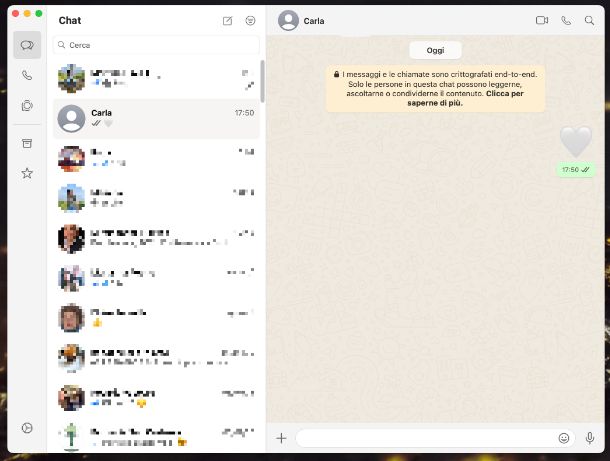
Task: Click the chat list scrollbar
Action: [x=262, y=82]
